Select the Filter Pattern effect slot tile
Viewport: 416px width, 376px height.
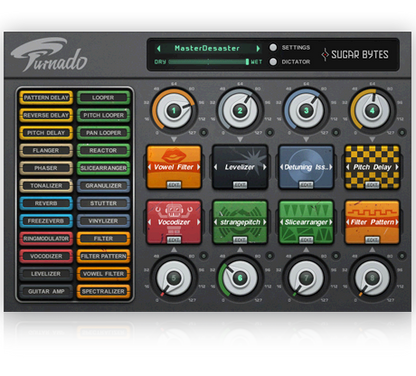pyautogui.click(x=372, y=222)
